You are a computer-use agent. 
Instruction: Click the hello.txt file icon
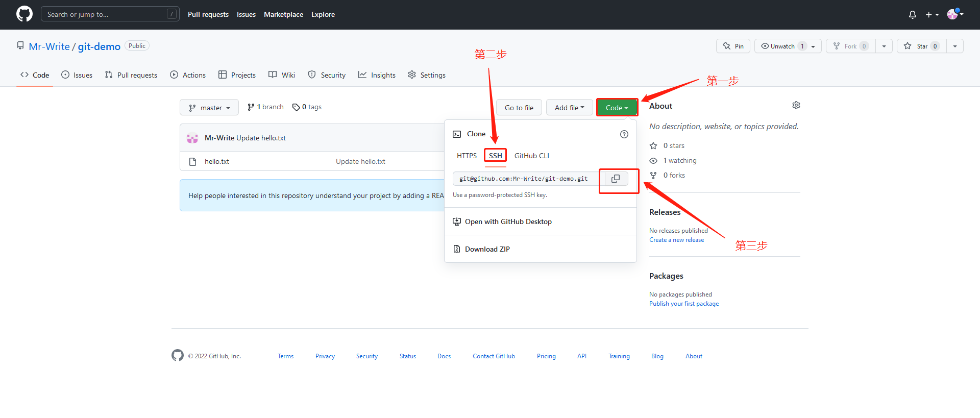[x=192, y=162]
